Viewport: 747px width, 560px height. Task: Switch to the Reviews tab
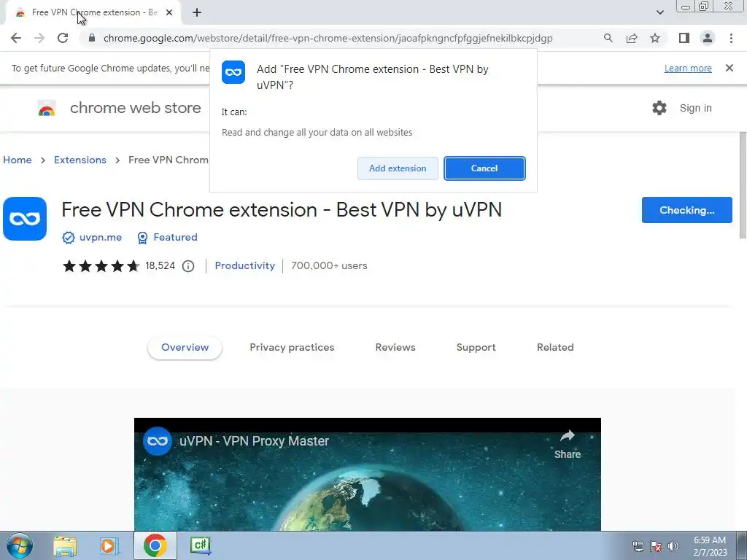pyautogui.click(x=395, y=348)
